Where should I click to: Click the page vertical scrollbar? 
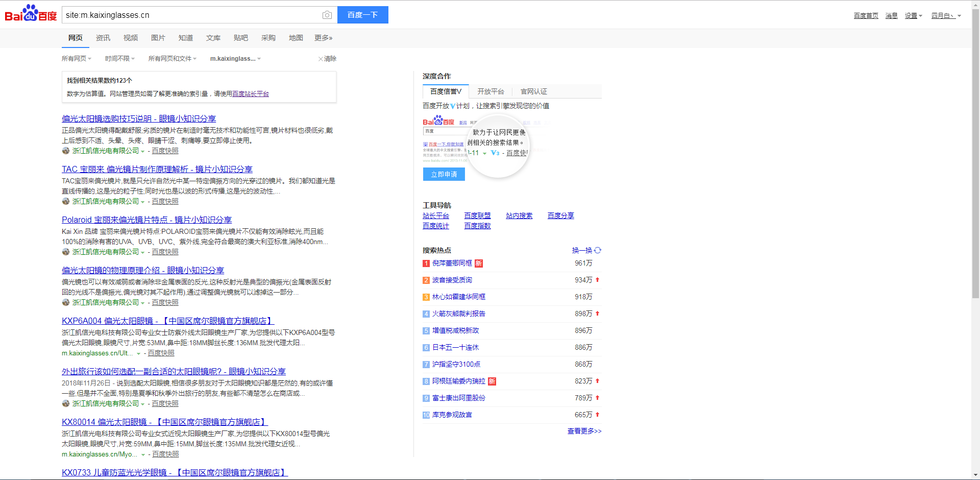coord(975,153)
